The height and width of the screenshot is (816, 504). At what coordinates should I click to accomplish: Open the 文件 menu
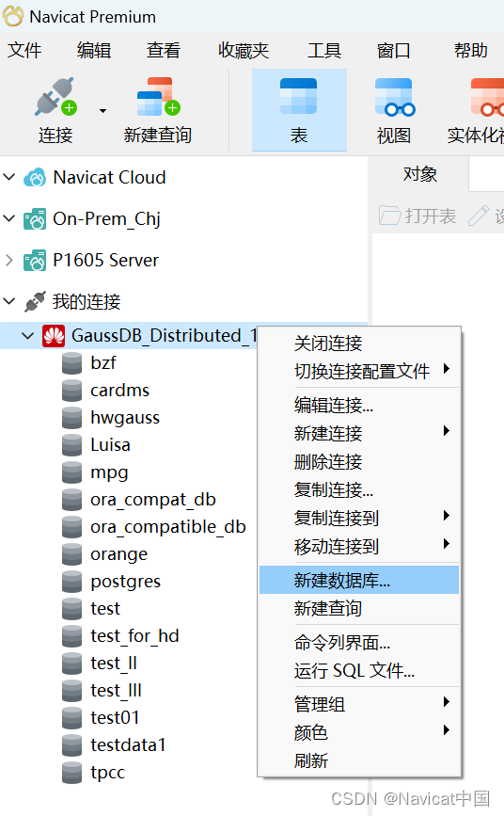point(24,51)
